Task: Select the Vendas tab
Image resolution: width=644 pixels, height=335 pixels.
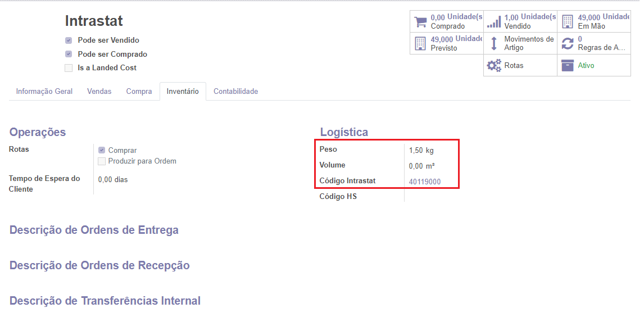Action: coord(99,90)
